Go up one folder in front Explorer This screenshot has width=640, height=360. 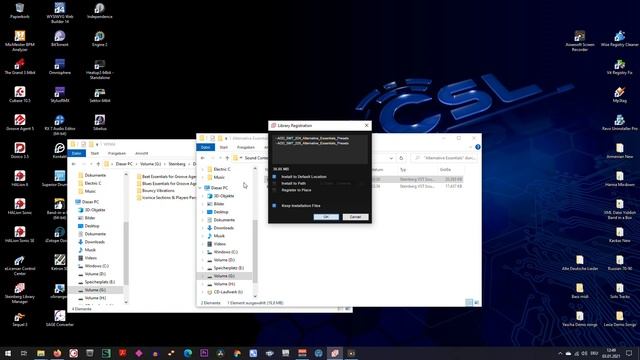click(x=227, y=158)
